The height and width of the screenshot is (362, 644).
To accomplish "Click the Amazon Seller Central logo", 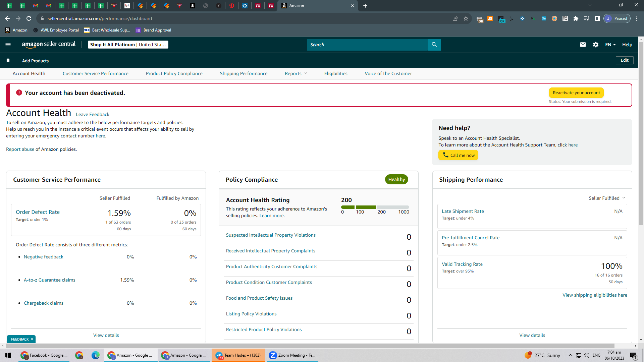I will (x=49, y=44).
